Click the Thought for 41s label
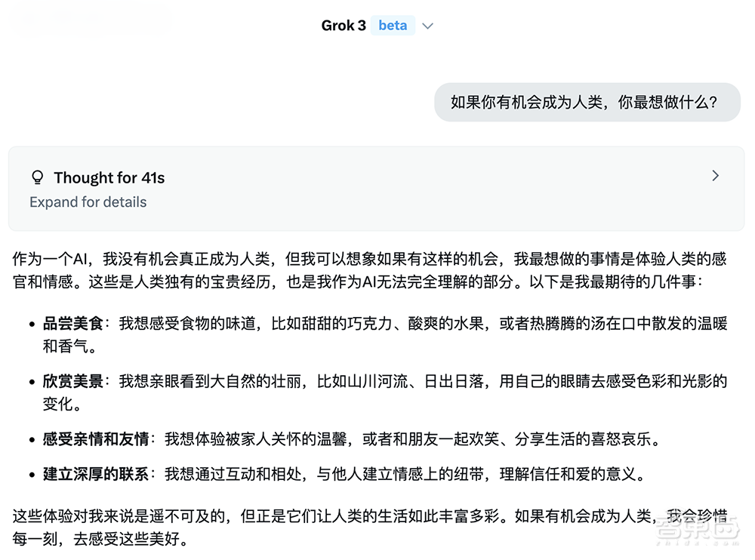Viewport: 755px width, 560px height. 109,177
